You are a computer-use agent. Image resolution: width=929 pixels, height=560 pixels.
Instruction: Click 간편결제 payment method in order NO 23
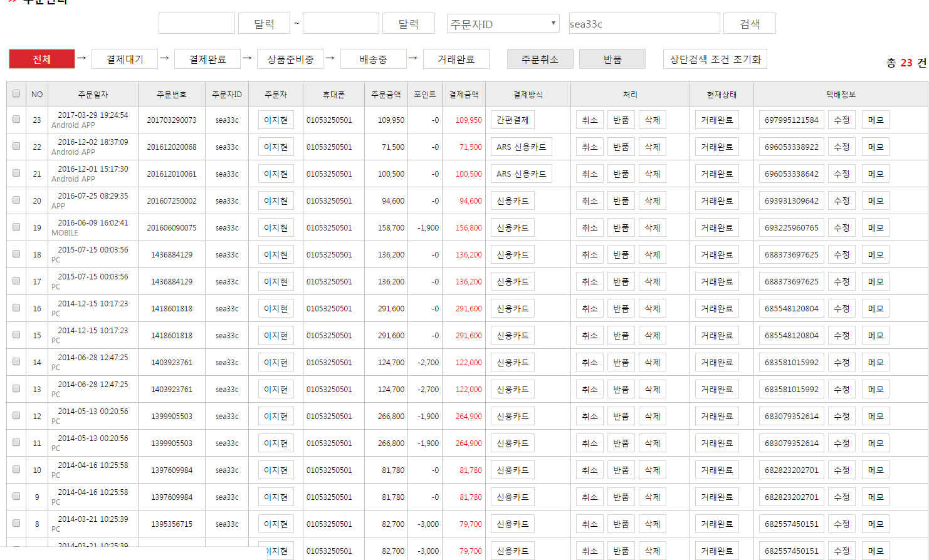(513, 120)
